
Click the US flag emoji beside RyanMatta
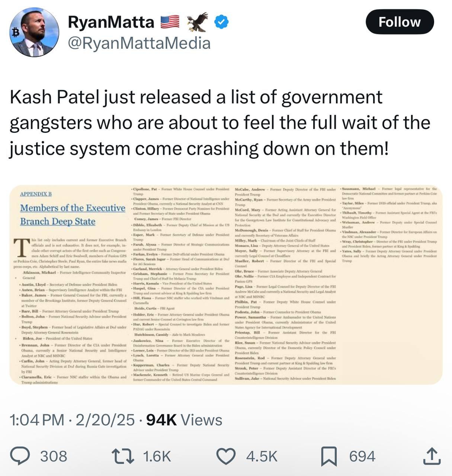coord(170,22)
